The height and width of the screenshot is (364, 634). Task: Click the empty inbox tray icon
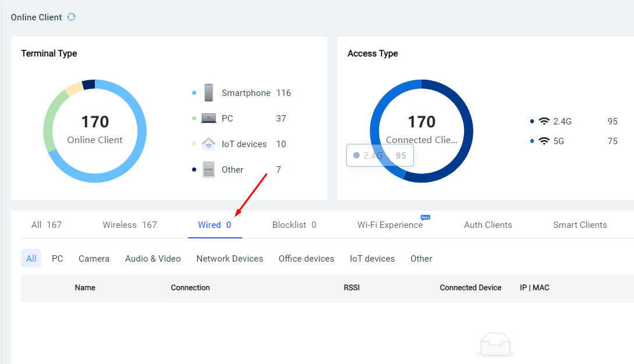pos(495,345)
